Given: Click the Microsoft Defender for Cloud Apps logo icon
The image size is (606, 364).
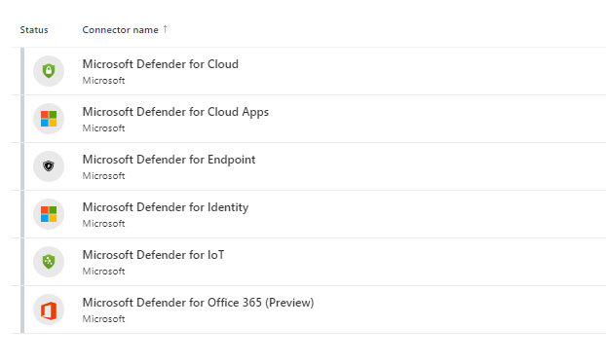Looking at the screenshot, I should coord(49,119).
